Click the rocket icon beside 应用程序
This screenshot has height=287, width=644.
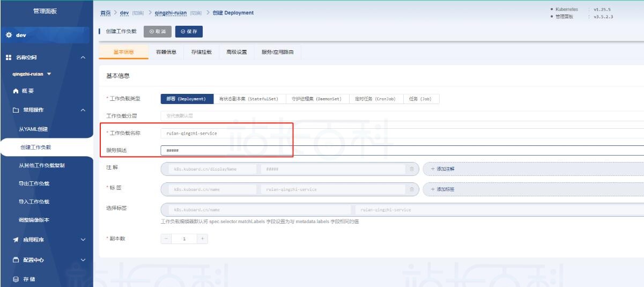point(16,239)
